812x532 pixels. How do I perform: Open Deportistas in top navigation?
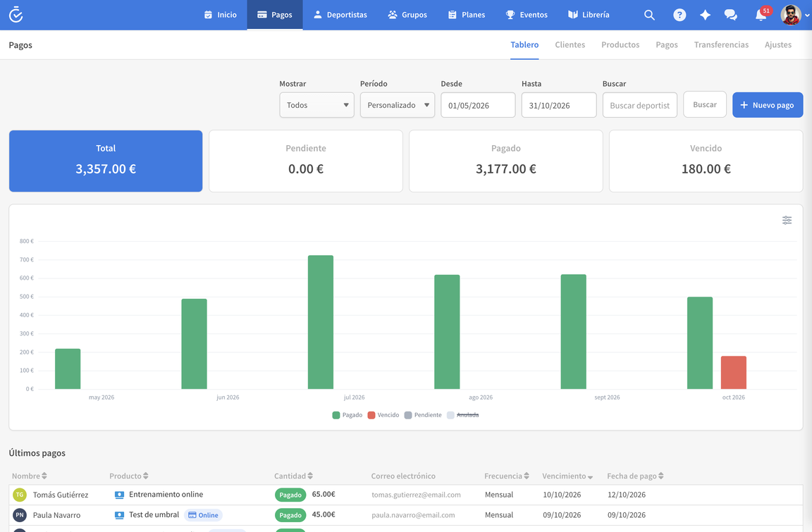point(340,15)
